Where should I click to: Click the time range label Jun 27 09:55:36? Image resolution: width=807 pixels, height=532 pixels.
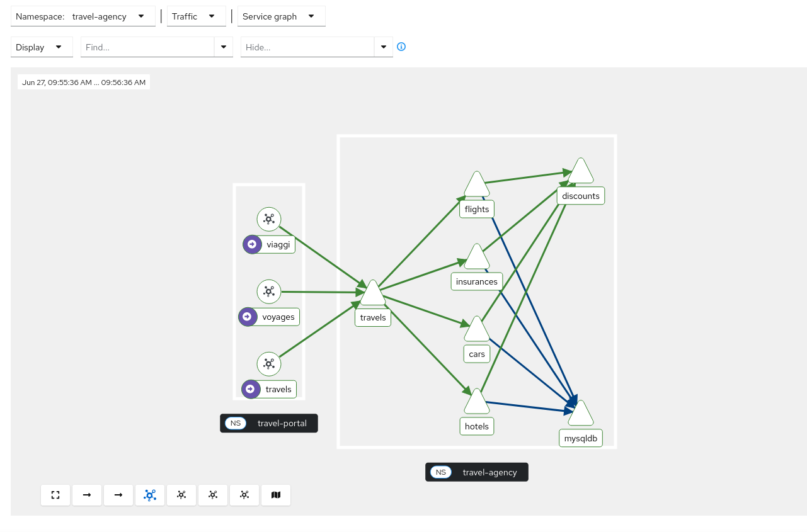[x=83, y=82]
